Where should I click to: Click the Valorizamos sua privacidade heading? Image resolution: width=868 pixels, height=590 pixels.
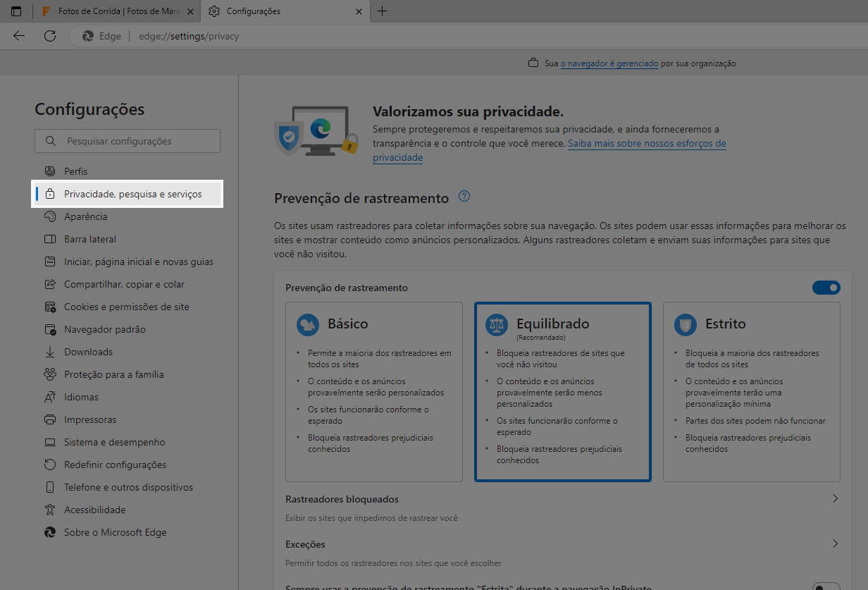tap(468, 112)
